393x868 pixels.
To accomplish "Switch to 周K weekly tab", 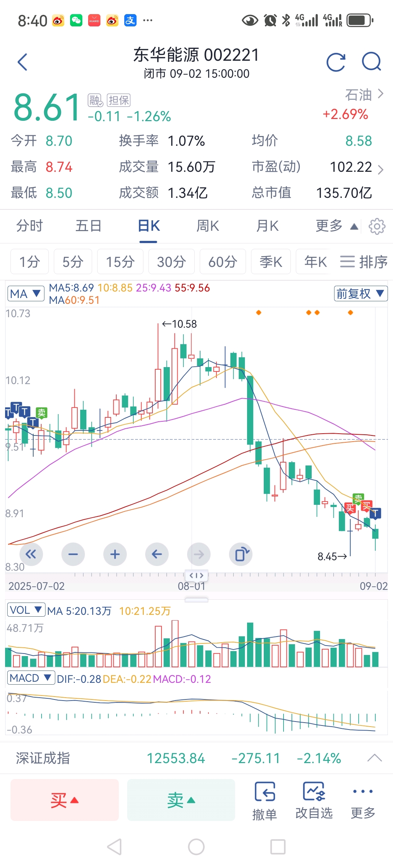I will [x=208, y=226].
